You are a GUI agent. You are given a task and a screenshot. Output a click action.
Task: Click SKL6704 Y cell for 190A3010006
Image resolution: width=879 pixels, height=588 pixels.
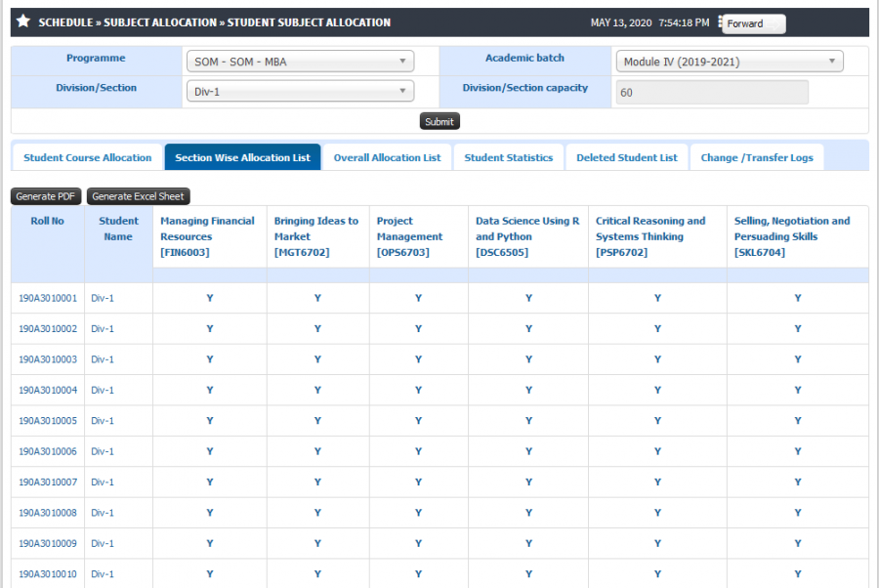click(798, 451)
